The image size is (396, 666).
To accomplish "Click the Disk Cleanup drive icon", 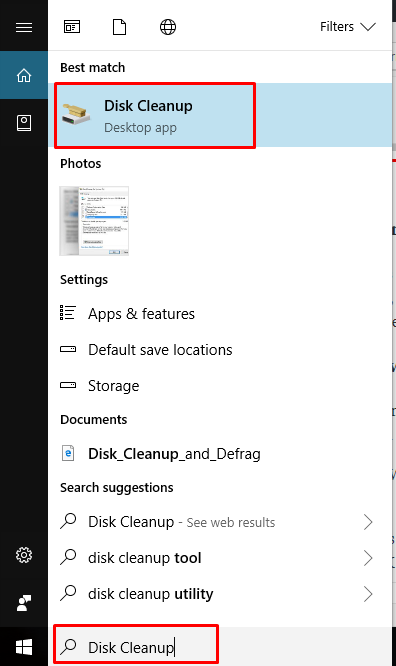I will 76,114.
